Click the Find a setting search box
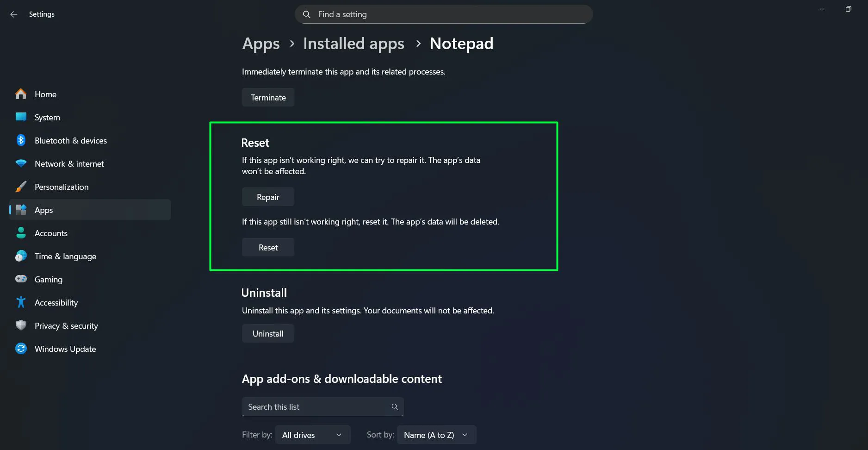This screenshot has width=868, height=450. click(443, 14)
